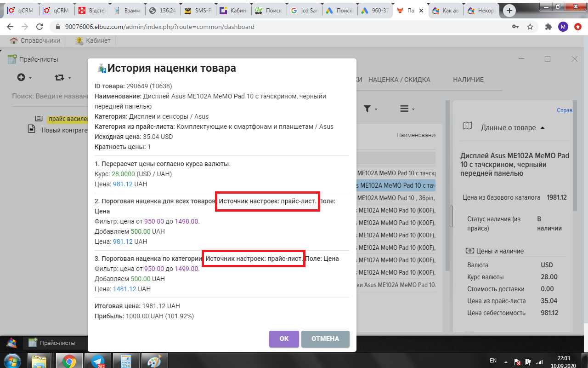Screen dimensions: 588x368
Task: Reload the page with the refresh icon
Action: tap(40, 27)
